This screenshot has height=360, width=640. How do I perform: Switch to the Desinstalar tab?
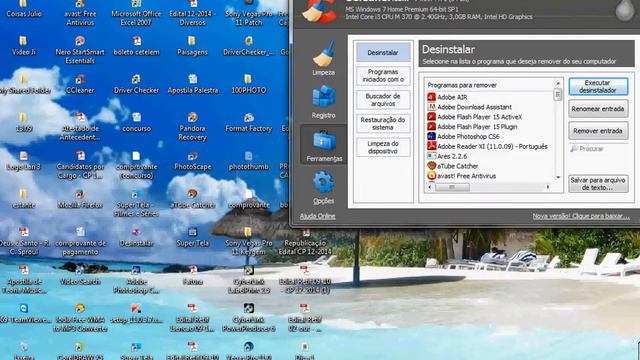coord(383,52)
